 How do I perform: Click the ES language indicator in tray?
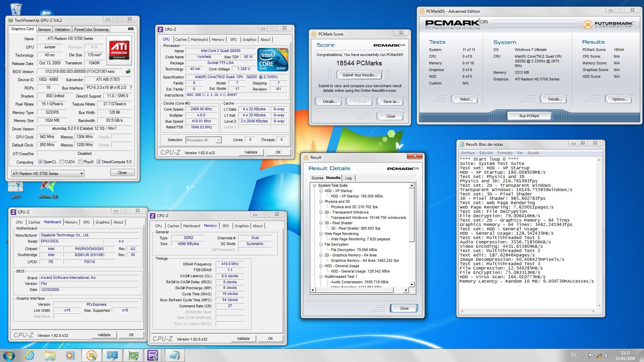(574, 355)
